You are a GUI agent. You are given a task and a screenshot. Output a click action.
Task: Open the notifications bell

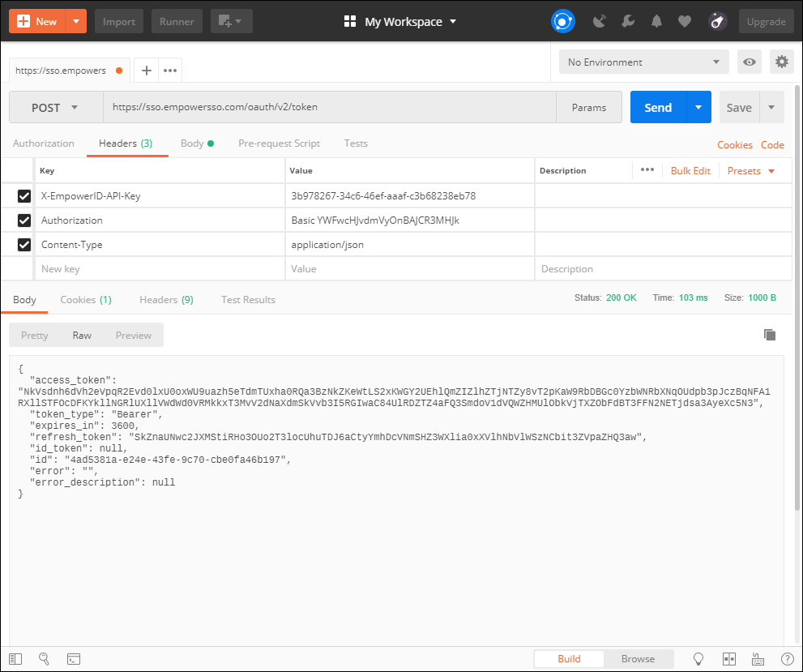point(656,22)
